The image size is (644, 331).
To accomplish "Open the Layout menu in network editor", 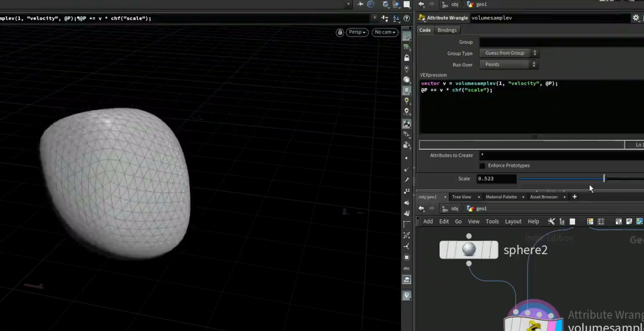I will (x=513, y=222).
